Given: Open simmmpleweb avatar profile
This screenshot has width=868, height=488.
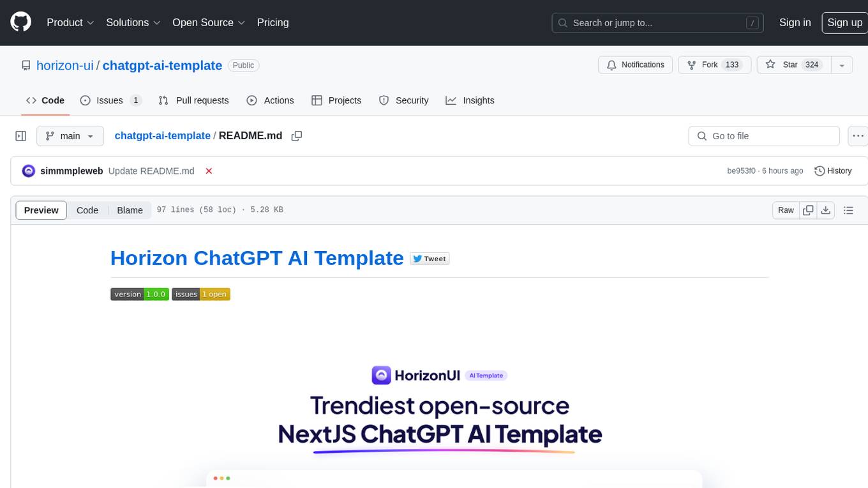Looking at the screenshot, I should pyautogui.click(x=28, y=171).
